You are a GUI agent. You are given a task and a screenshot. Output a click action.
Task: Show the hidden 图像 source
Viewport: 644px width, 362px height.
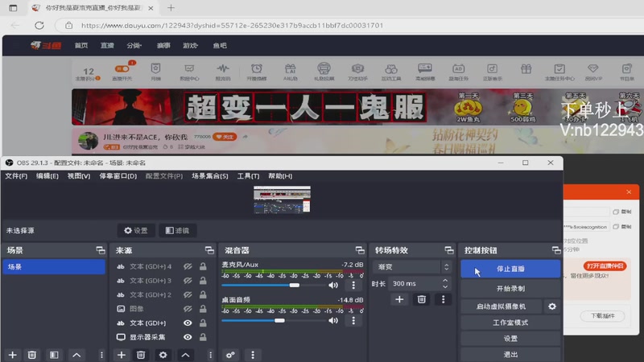pyautogui.click(x=188, y=309)
